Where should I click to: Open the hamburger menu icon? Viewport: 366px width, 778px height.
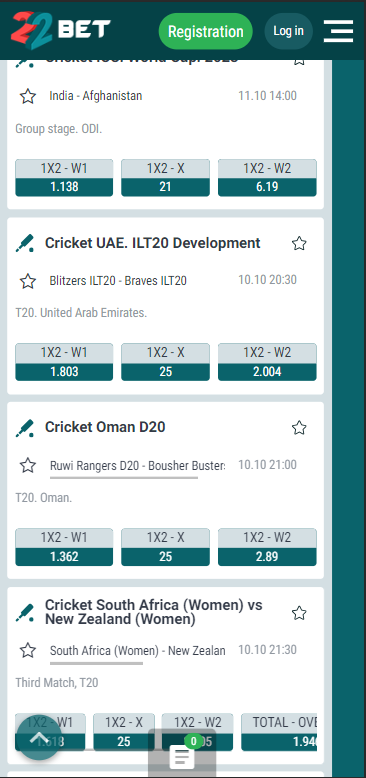338,31
